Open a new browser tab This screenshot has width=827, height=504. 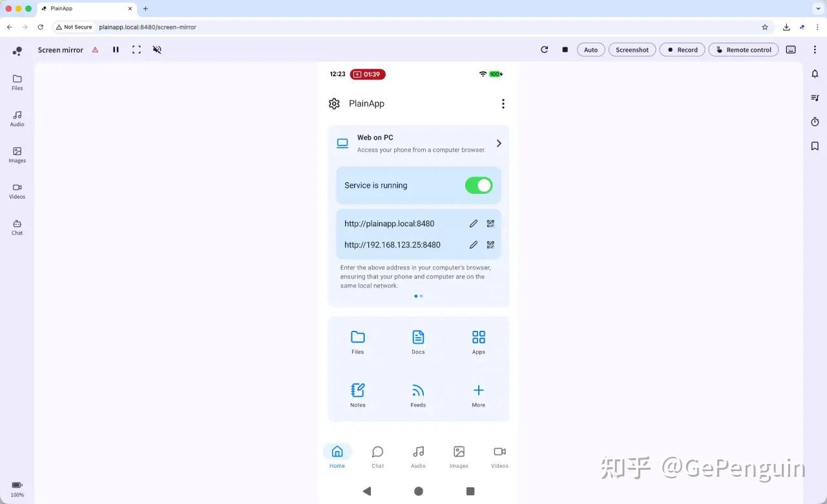pyautogui.click(x=145, y=8)
